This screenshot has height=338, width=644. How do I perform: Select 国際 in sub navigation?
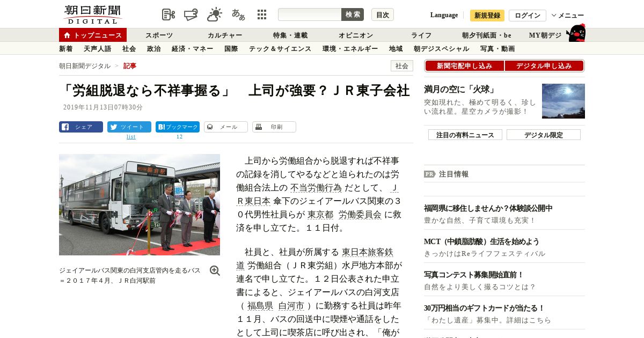(x=231, y=49)
